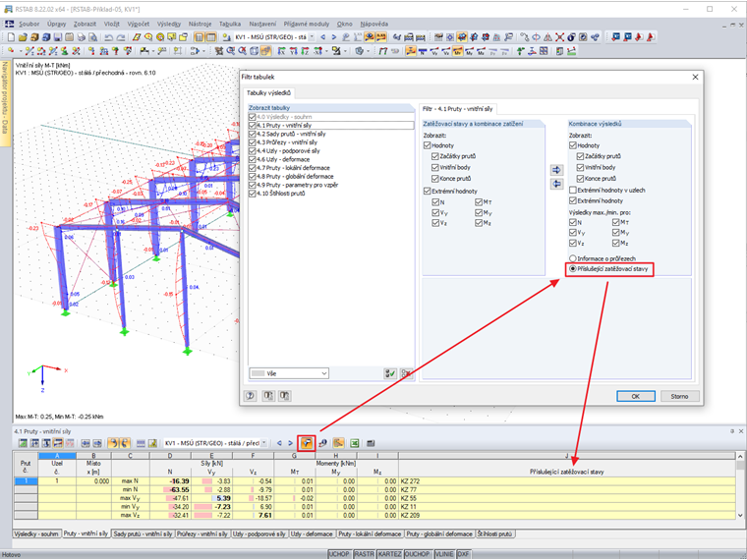Click the Storno button
This screenshot has height=560, width=747.
pos(679,396)
